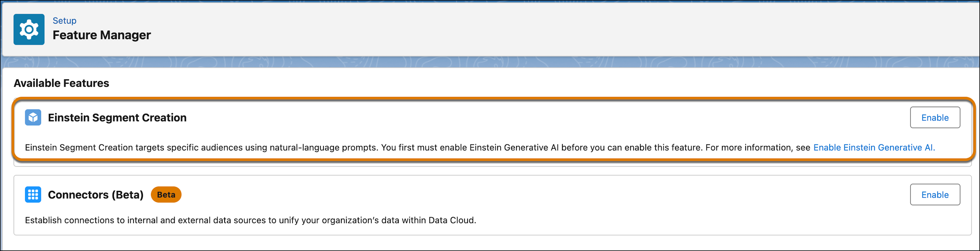Click the orange Beta badge
The height and width of the screenshot is (251, 980).
(x=166, y=195)
